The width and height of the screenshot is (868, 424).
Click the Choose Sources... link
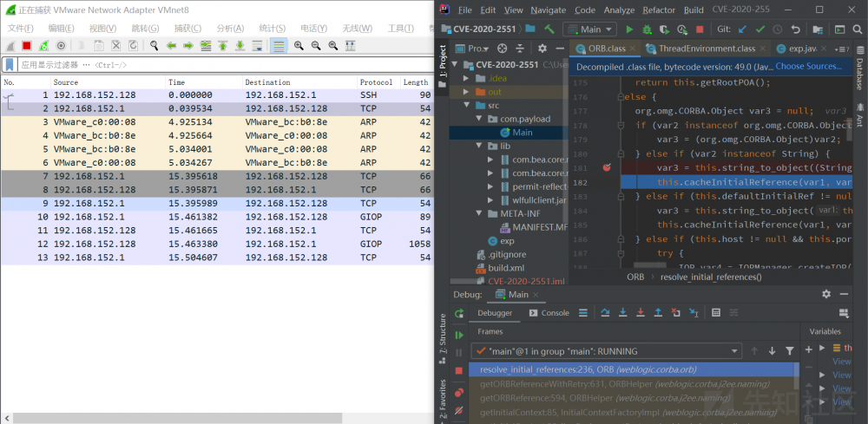click(807, 66)
